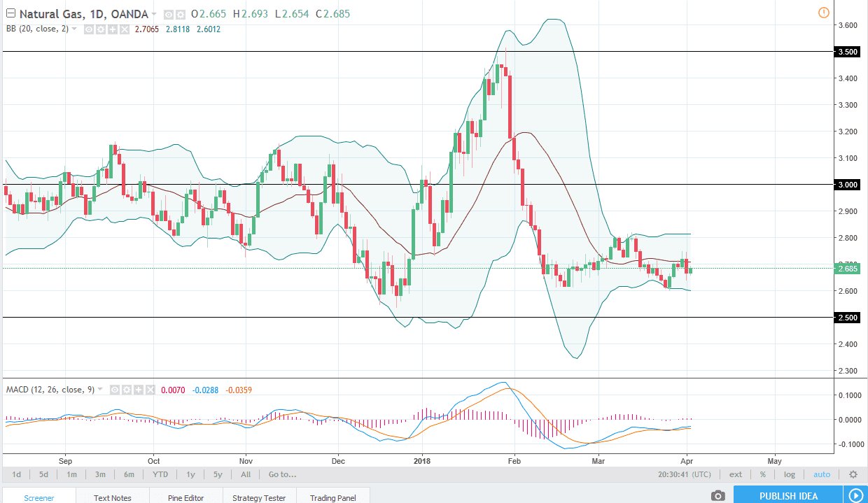Set chart range to 5d
Viewport: 868px width, 503px height.
[43, 474]
